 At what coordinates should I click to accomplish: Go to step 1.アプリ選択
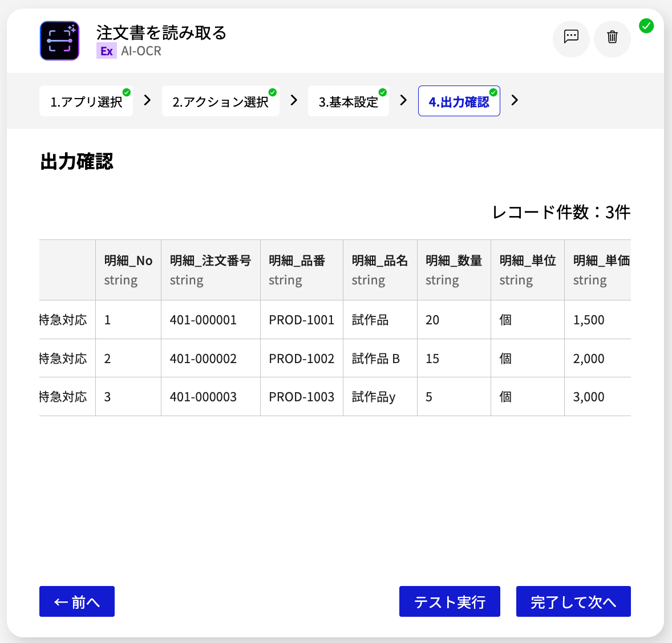(86, 101)
